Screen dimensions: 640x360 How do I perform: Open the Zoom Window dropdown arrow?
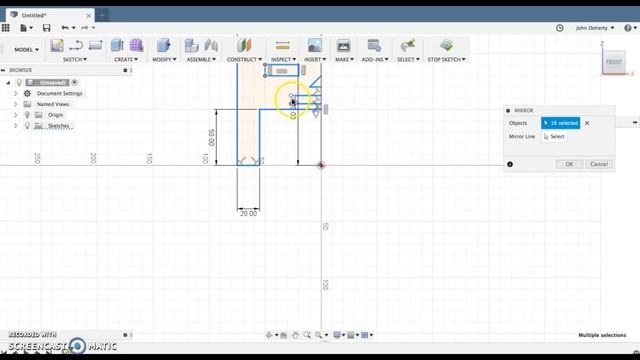click(x=326, y=335)
